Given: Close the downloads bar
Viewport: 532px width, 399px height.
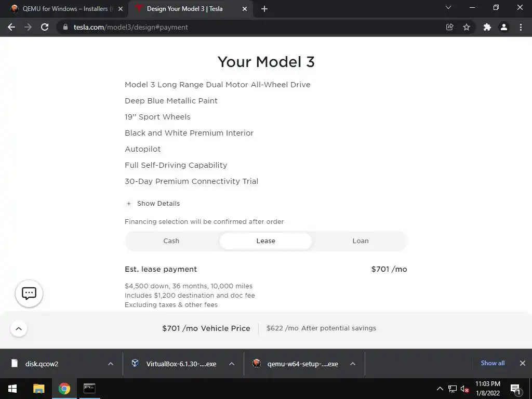Looking at the screenshot, I should point(523,363).
